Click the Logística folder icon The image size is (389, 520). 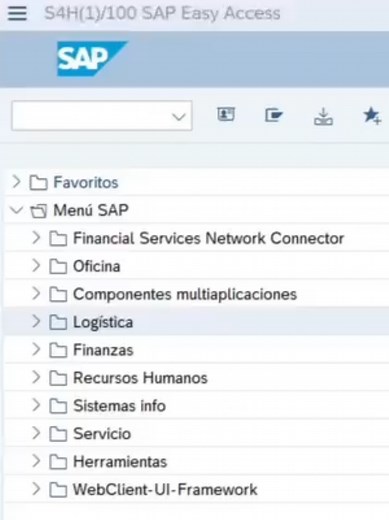click(x=58, y=322)
